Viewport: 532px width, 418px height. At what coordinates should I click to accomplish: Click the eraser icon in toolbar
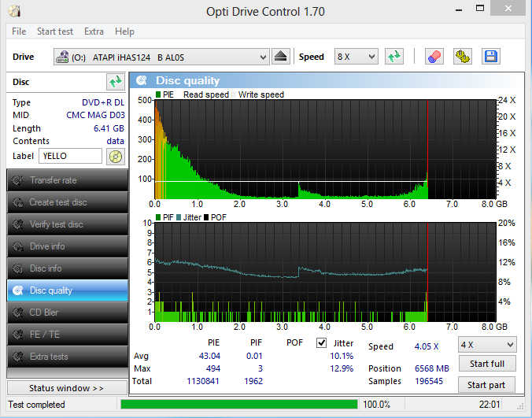tap(434, 57)
